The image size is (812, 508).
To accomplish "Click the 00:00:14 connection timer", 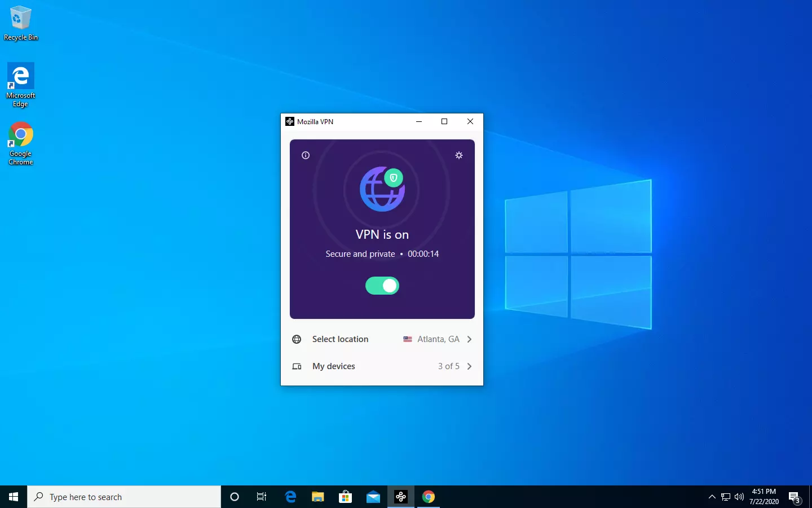I will [423, 254].
